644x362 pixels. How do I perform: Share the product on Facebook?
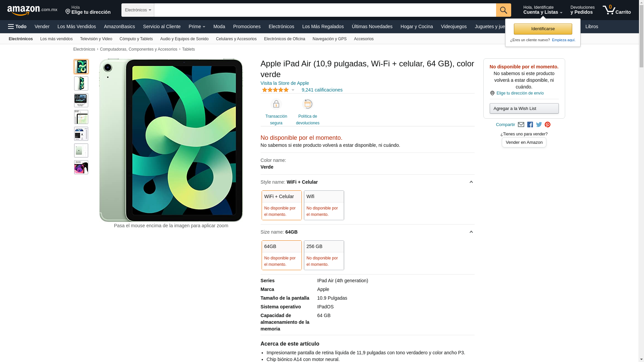(530, 125)
